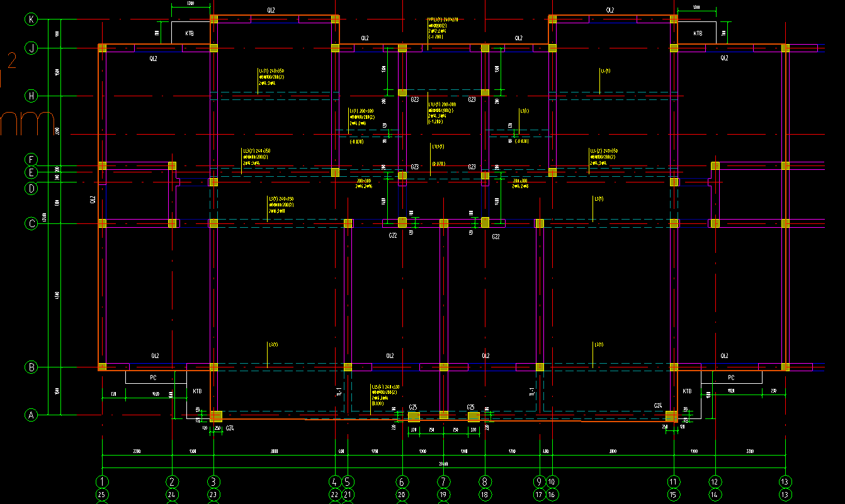Select the GZ5 label near grid 6
This screenshot has height=504, width=845.
413,407
